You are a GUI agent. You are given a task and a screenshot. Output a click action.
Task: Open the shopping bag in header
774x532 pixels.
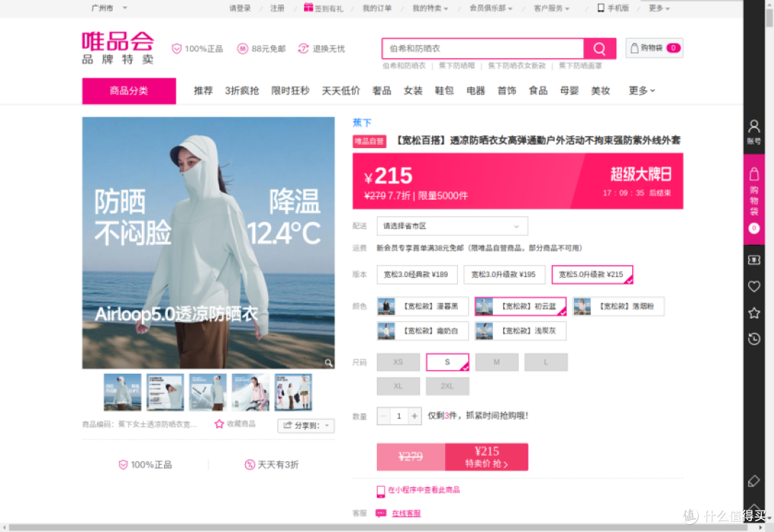654,48
